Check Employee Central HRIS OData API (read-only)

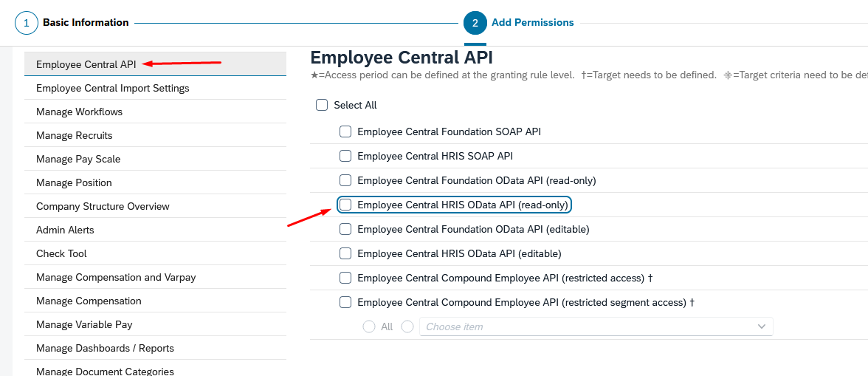[345, 205]
